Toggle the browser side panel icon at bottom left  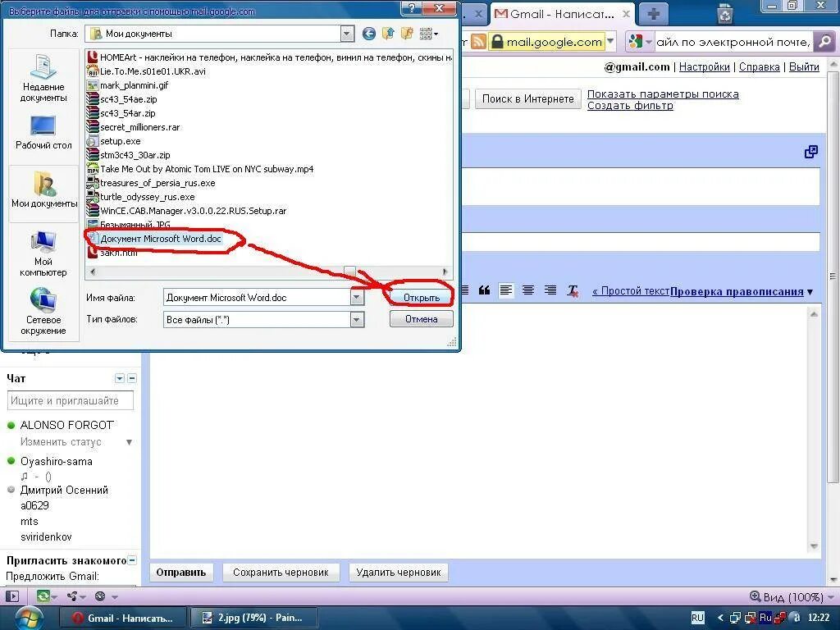click(11, 596)
